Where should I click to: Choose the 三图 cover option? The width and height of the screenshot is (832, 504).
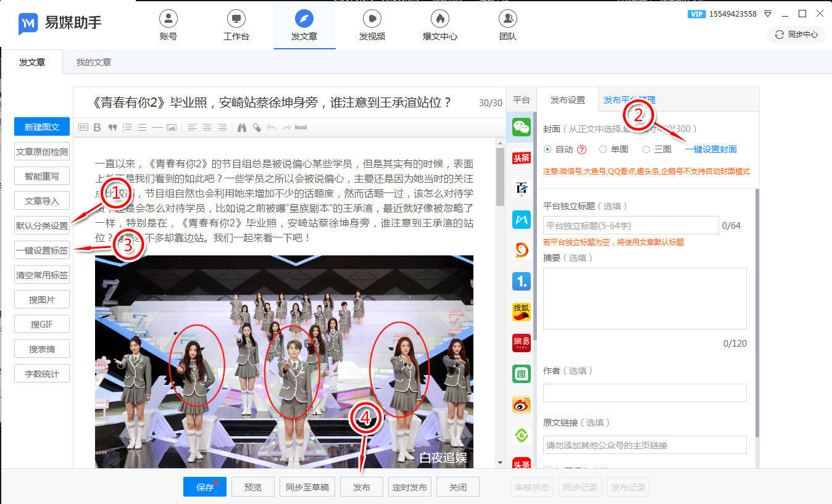point(646,149)
